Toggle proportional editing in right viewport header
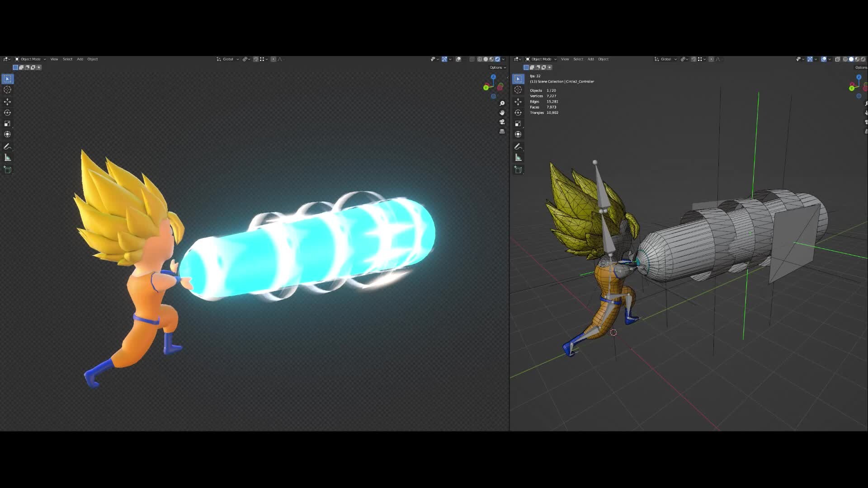The image size is (868, 488). [x=711, y=59]
